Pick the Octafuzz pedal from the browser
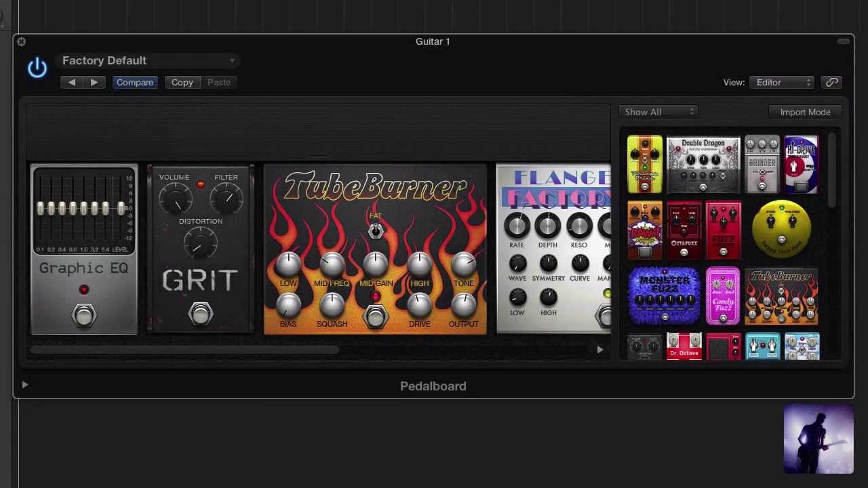 pyautogui.click(x=684, y=230)
